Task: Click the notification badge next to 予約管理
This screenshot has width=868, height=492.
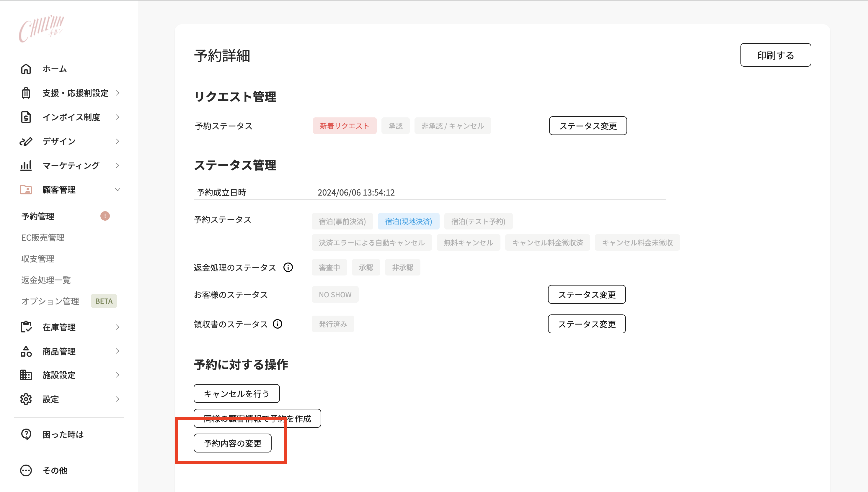Action: [x=105, y=216]
